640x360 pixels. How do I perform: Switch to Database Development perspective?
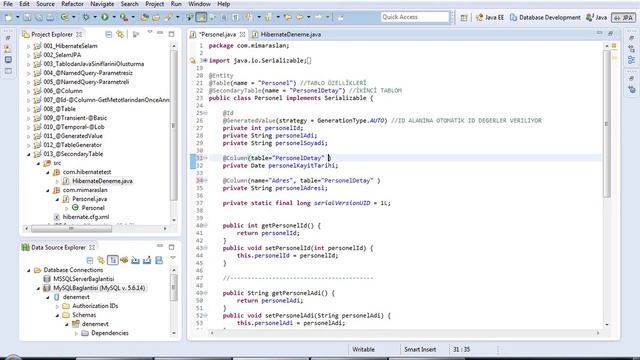545,18
